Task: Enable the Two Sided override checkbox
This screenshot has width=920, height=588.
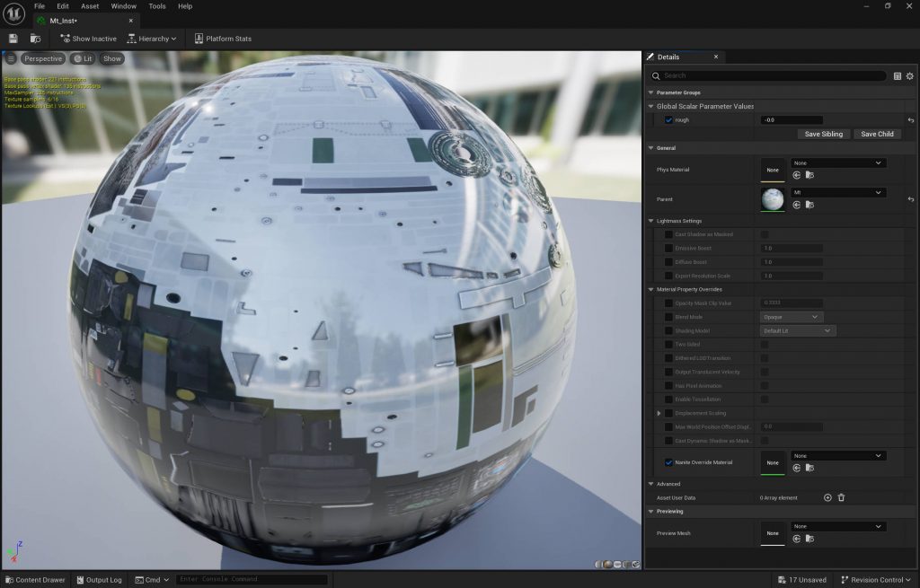Action: tap(668, 345)
